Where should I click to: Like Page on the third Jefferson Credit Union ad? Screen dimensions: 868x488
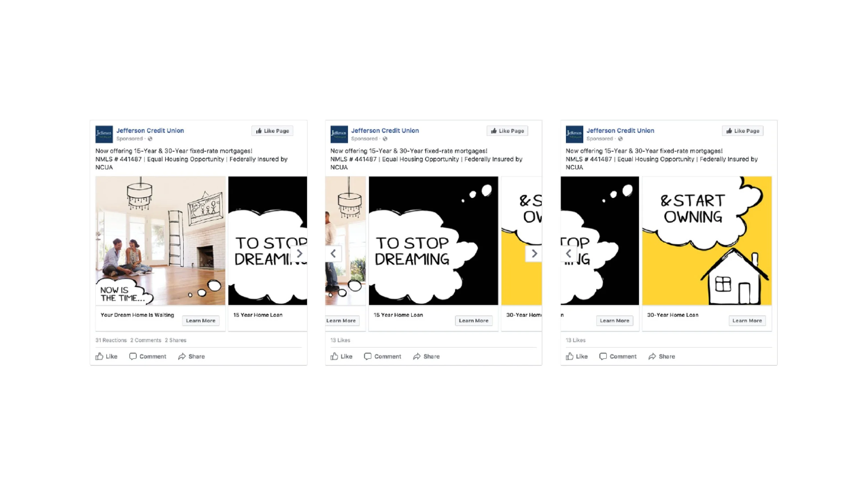tap(743, 131)
